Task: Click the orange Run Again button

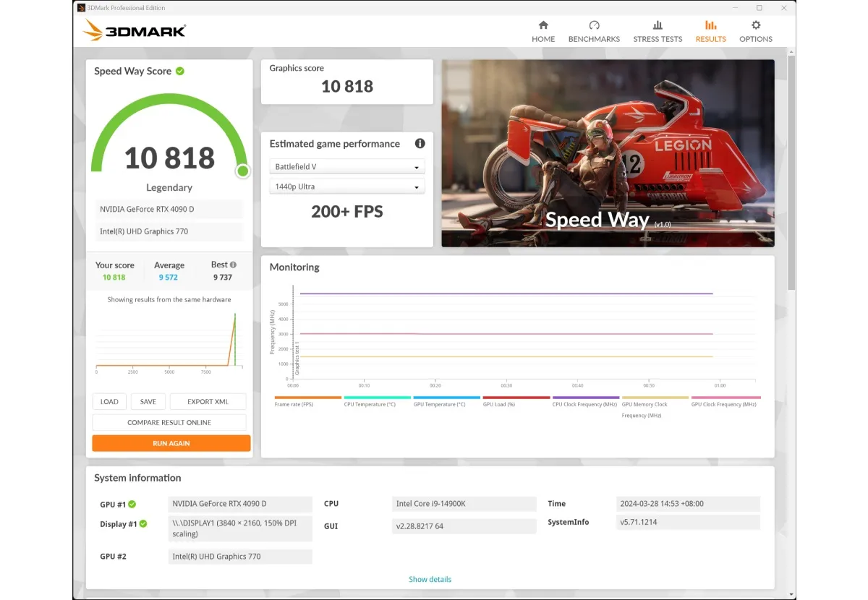Action: point(171,443)
